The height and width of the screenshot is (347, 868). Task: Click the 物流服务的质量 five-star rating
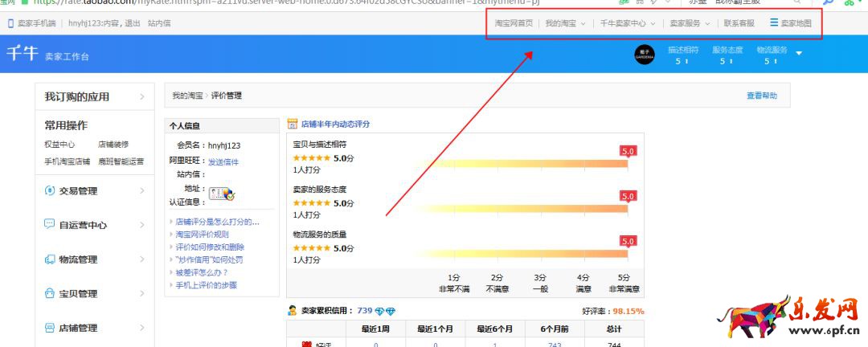pos(312,248)
